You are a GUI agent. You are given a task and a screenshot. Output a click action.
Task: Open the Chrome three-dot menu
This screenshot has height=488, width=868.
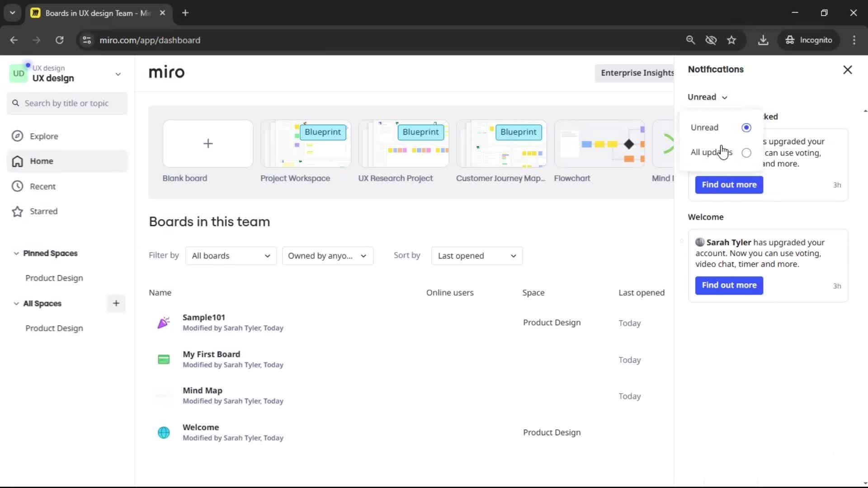(x=854, y=40)
